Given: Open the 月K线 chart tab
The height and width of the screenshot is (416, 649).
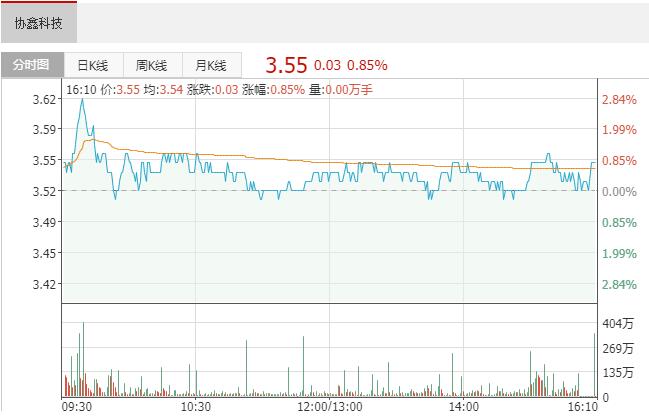Looking at the screenshot, I should (x=211, y=65).
